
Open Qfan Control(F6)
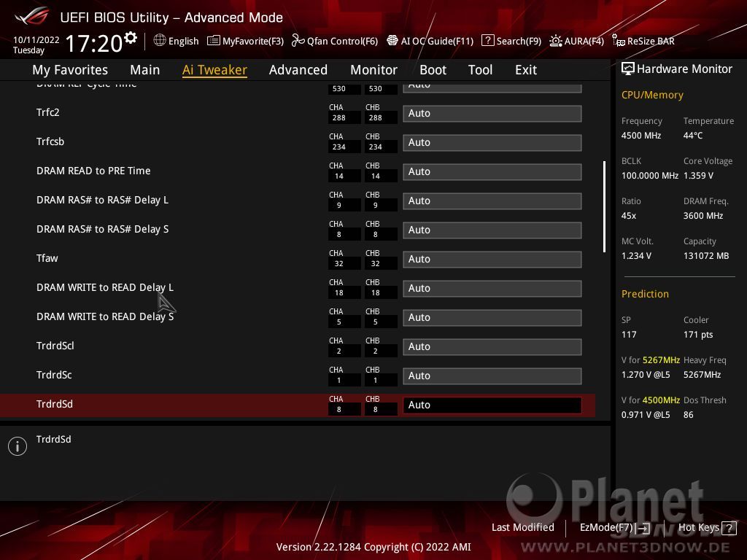[335, 41]
